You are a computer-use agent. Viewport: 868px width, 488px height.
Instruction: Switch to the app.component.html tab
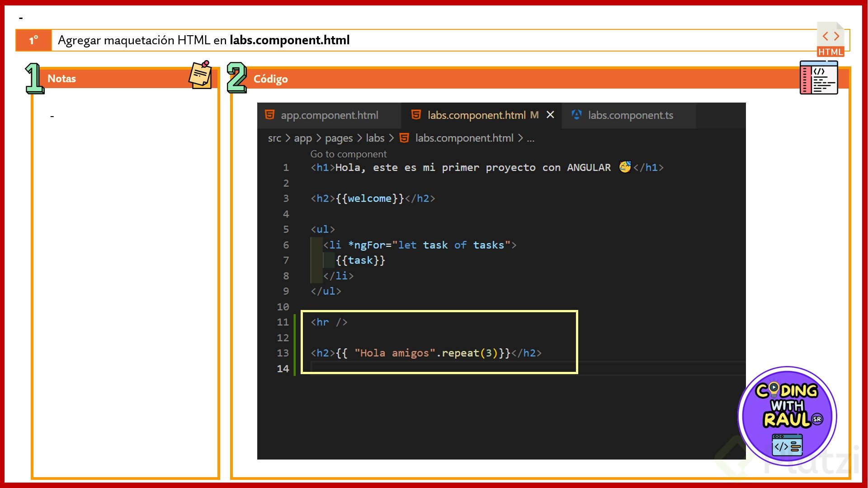pyautogui.click(x=329, y=115)
